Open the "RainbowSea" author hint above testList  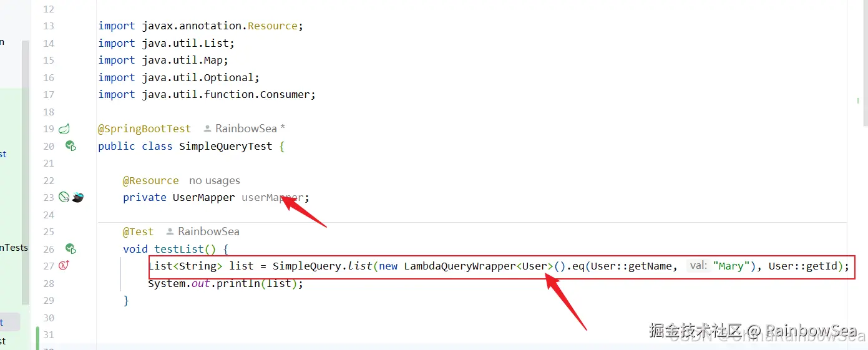(208, 231)
